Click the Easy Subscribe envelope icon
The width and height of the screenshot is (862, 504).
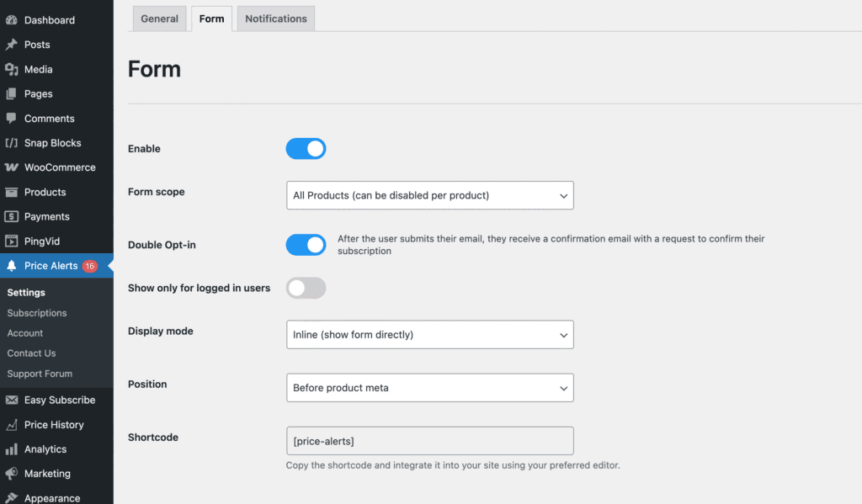pyautogui.click(x=12, y=401)
